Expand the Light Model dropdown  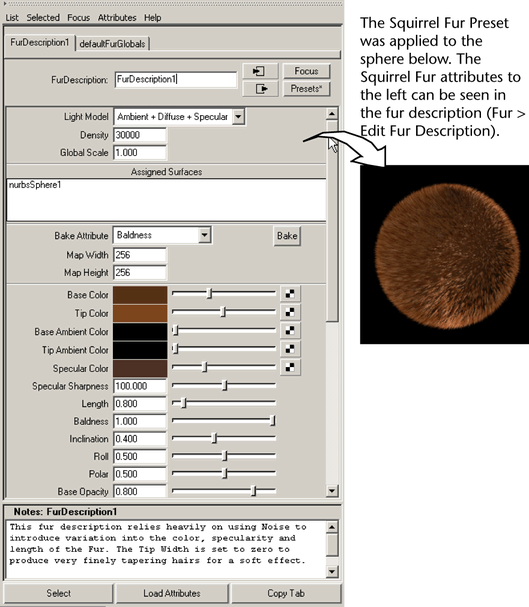click(238, 117)
